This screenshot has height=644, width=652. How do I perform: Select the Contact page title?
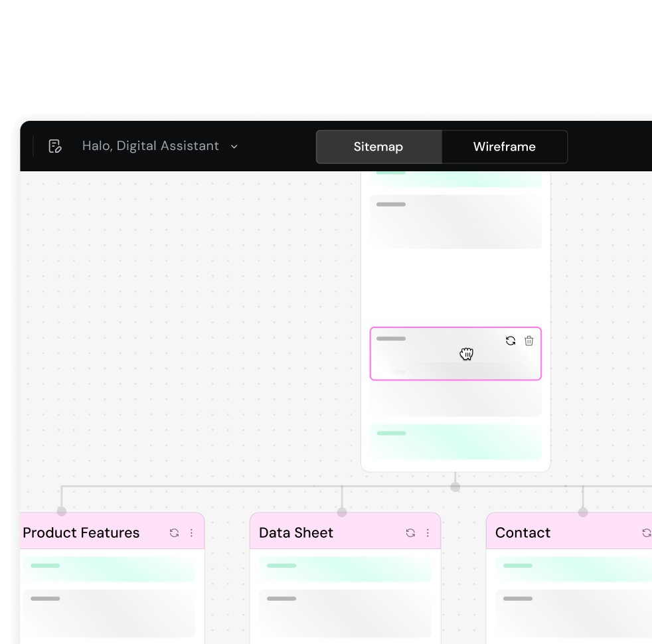tap(523, 532)
